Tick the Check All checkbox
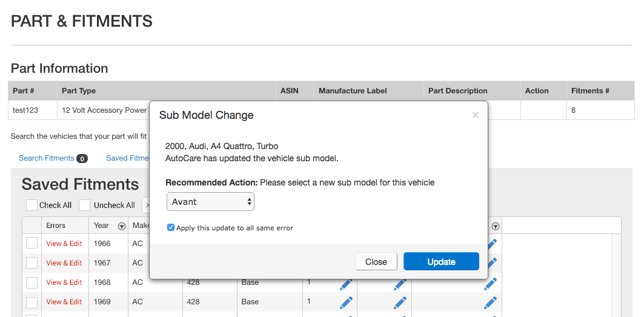Viewport: 644px width, 317px height. tap(32, 205)
